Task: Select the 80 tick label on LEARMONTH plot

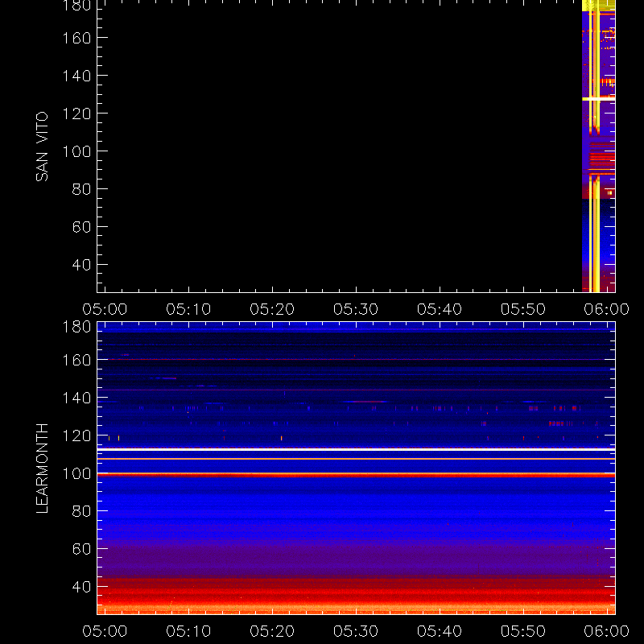Action: point(81,511)
